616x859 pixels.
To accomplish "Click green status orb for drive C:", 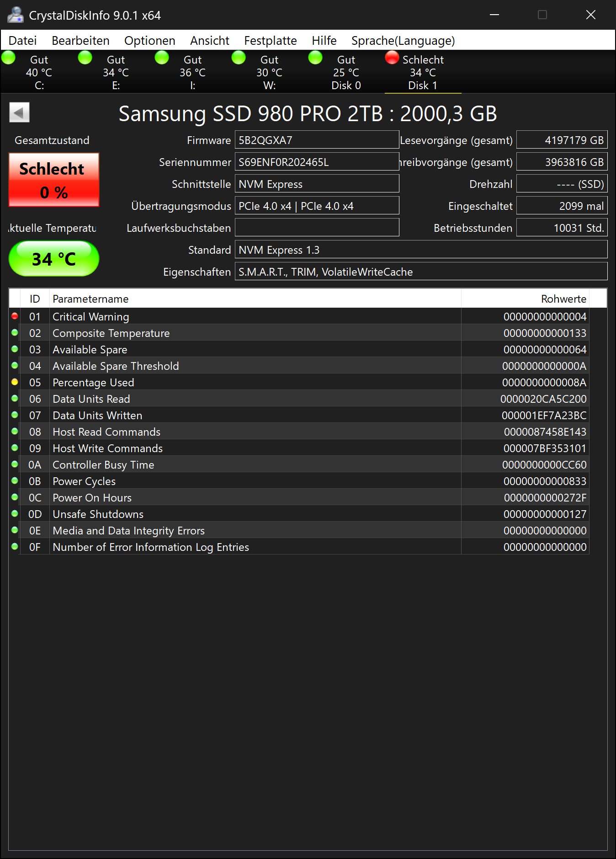I will point(9,58).
